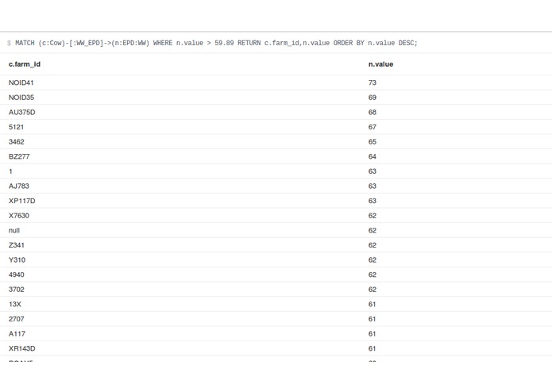This screenshot has height=392, width=552.
Task: Click the value 61 in 2707 row
Action: pyautogui.click(x=373, y=319)
